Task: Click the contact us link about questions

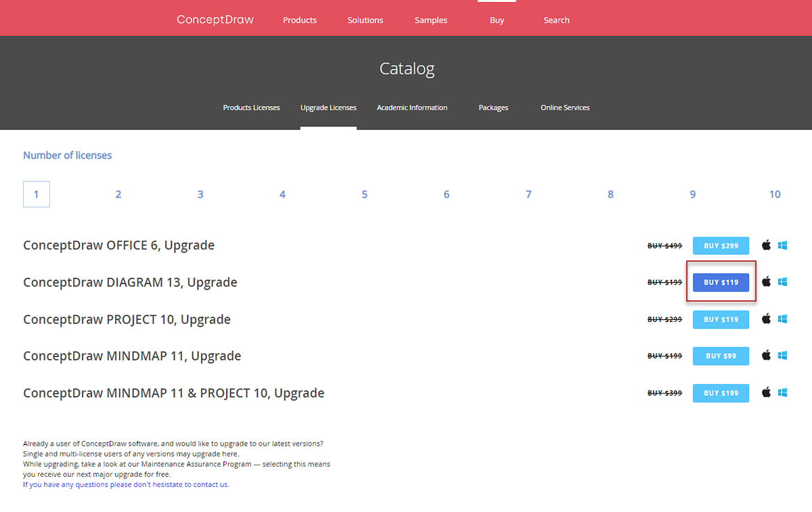Action: tap(126, 484)
